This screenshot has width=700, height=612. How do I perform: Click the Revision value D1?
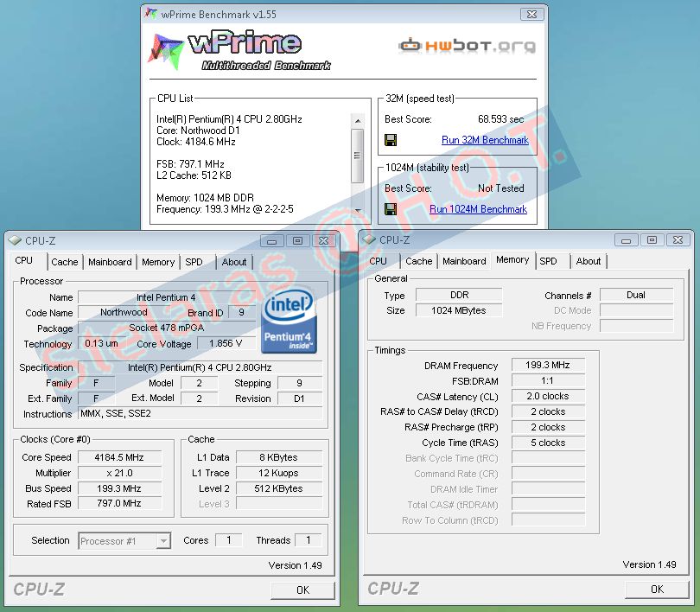[x=299, y=398]
